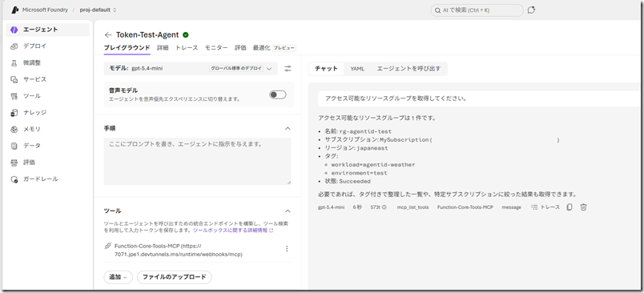Click the Microsoft Foundry breadcrumb text
This screenshot has width=644, height=293.
pos(45,10)
